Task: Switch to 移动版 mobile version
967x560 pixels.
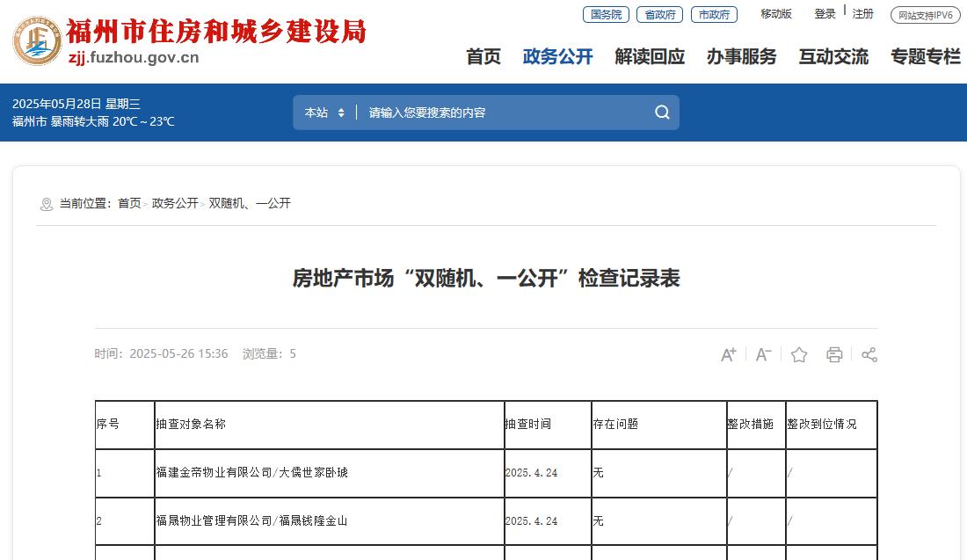Action: [x=776, y=14]
